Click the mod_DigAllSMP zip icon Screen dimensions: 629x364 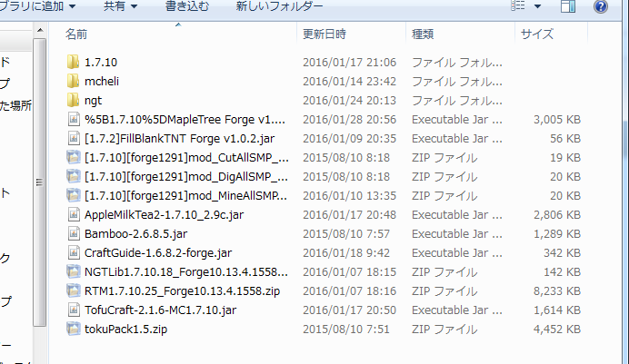[x=74, y=177]
